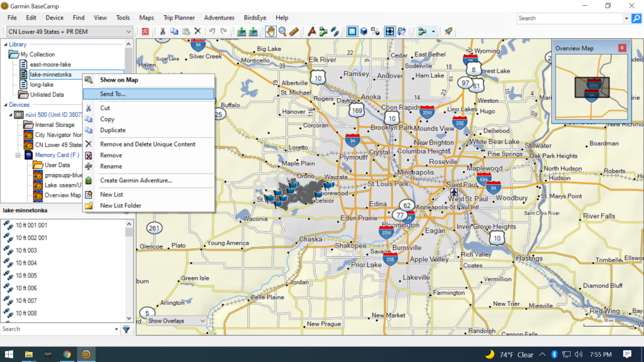
Task: Open the Show Overlays dropdown
Action: coord(176,321)
